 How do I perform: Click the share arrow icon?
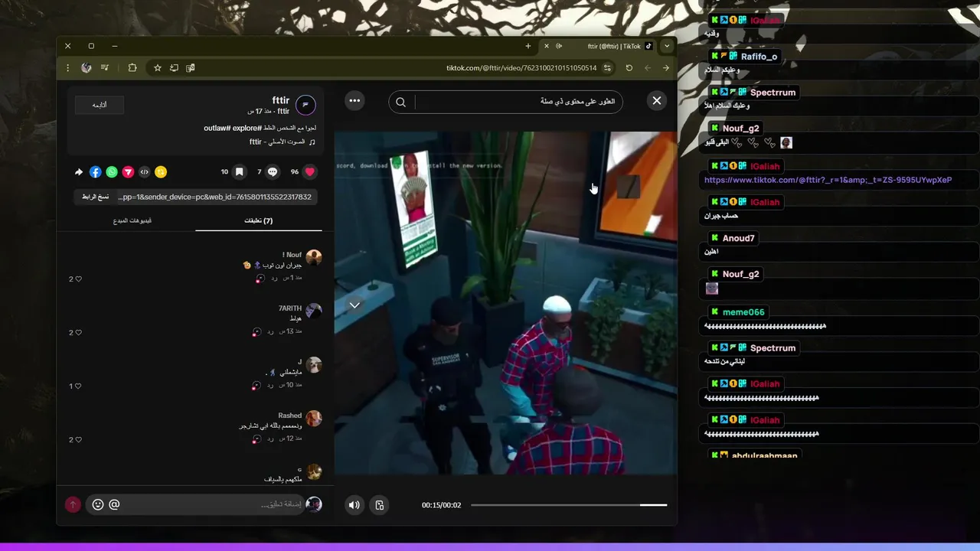(79, 172)
